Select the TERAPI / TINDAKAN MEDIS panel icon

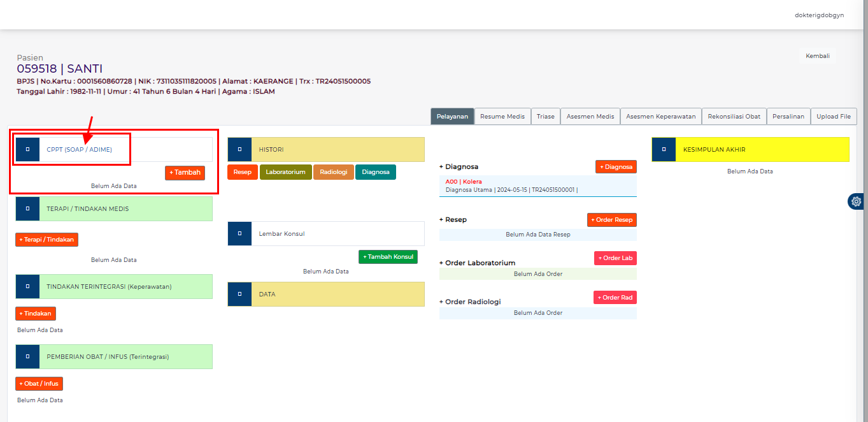pyautogui.click(x=27, y=208)
